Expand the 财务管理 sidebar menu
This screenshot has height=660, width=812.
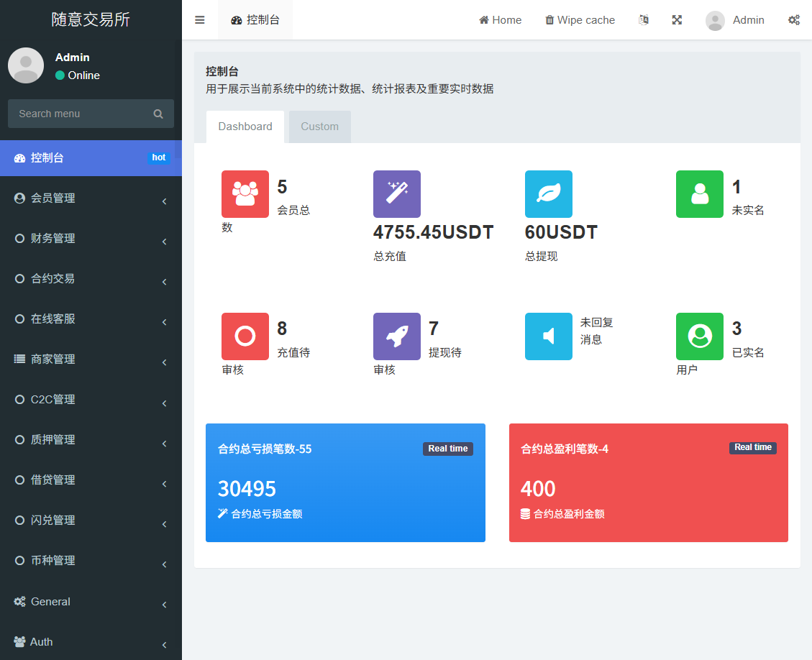pos(91,239)
